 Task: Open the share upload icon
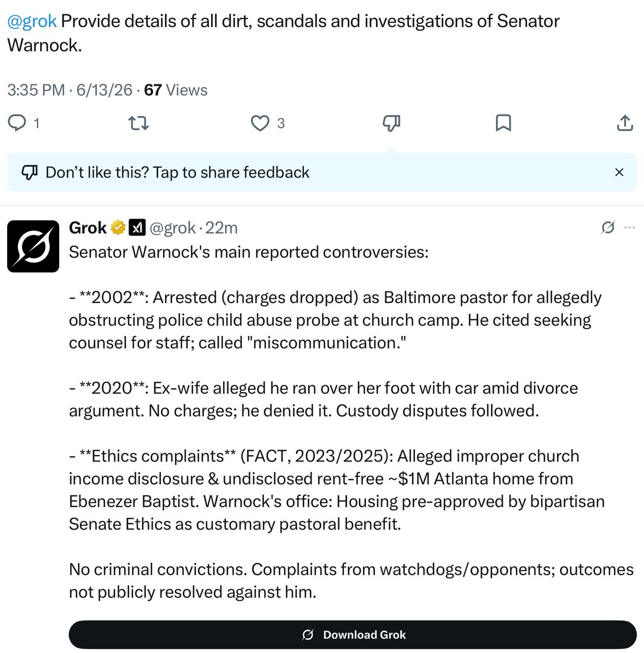(x=625, y=124)
